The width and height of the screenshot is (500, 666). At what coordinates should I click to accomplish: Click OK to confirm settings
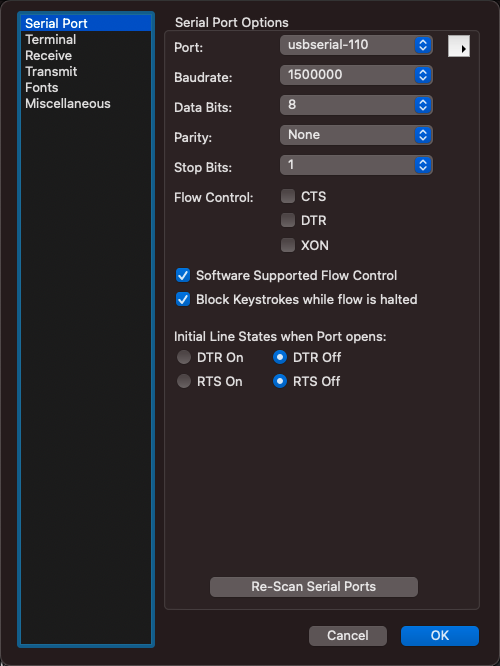[x=440, y=635]
